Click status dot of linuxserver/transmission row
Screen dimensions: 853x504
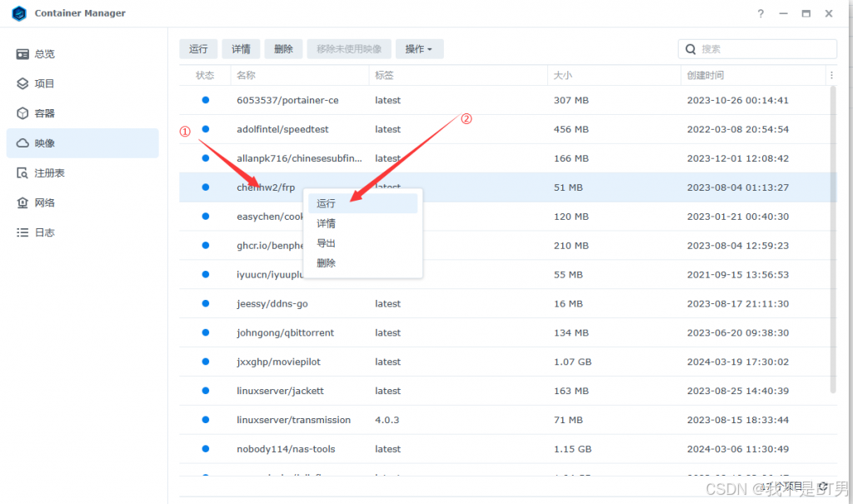(206, 420)
